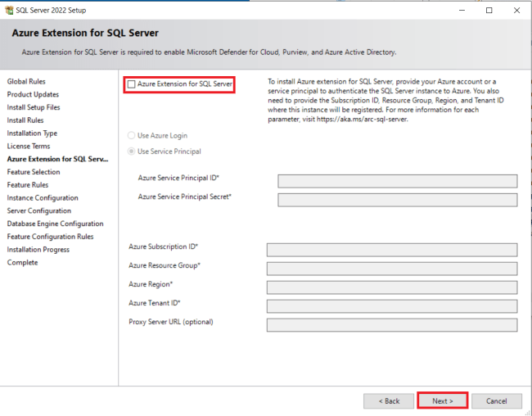The height and width of the screenshot is (416, 532).
Task: Click the Azure Region input field
Action: point(392,287)
